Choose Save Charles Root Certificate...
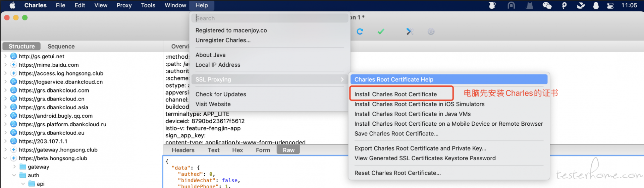This screenshot has height=188, width=644. click(396, 134)
